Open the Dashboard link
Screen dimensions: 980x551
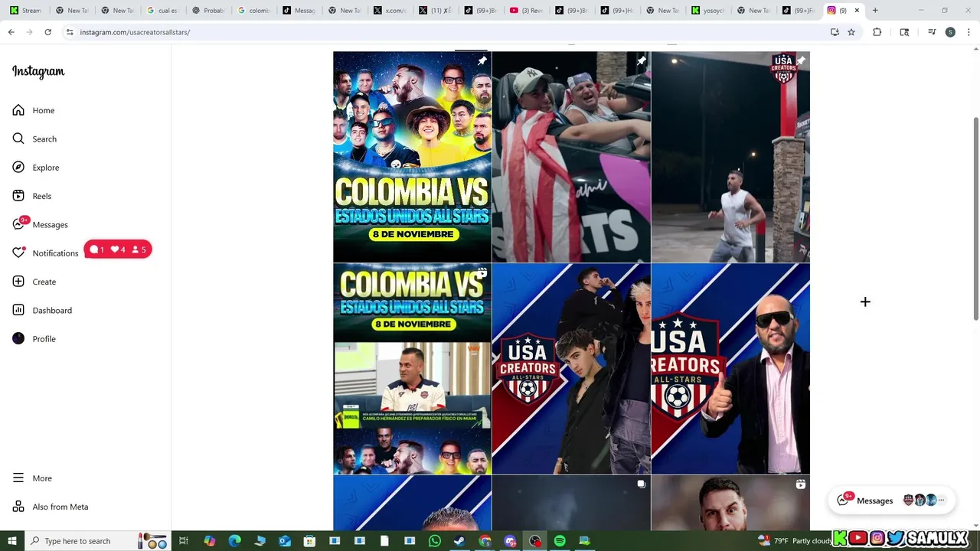(42, 310)
